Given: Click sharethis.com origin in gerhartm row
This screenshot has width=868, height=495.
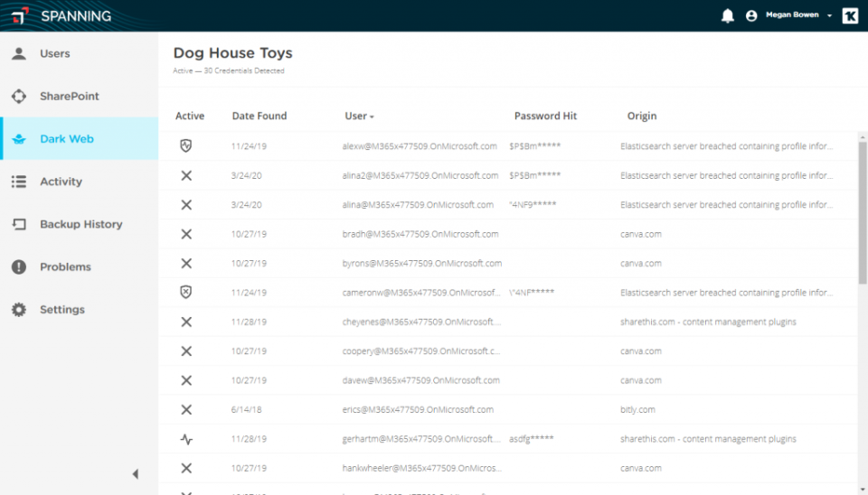Looking at the screenshot, I should click(x=708, y=439).
